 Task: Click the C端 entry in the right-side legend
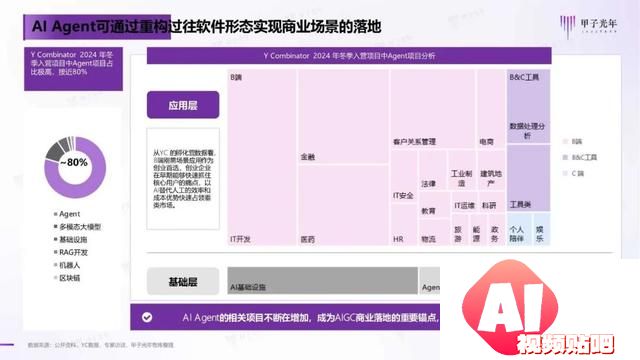coord(573,173)
